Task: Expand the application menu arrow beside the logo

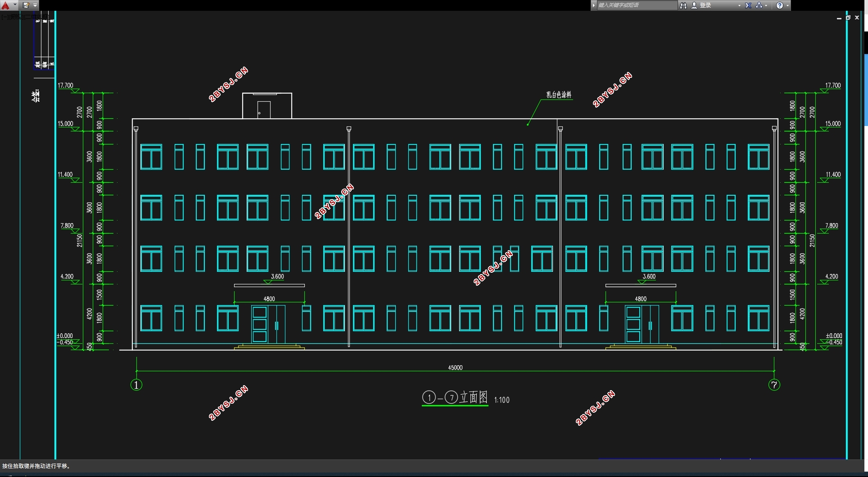Action: [x=15, y=5]
